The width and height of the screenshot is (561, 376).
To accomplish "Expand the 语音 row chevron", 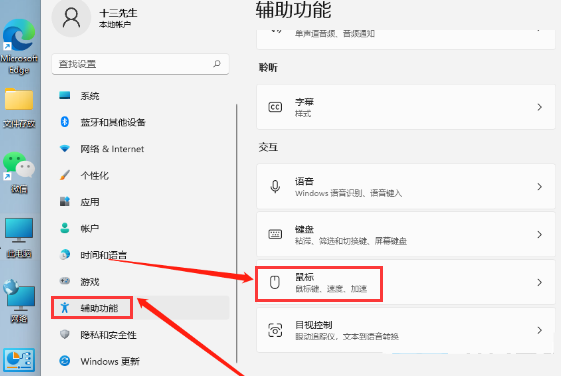I will 540,186.
